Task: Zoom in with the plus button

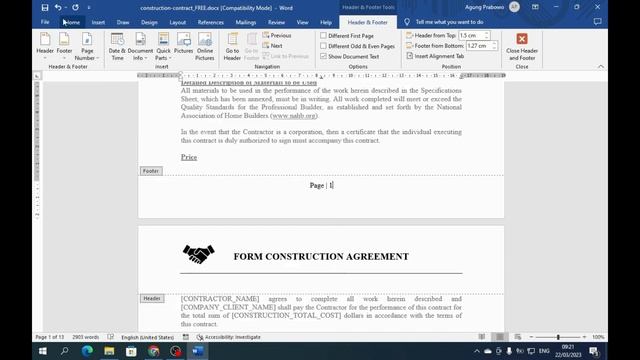Action: [x=584, y=337]
